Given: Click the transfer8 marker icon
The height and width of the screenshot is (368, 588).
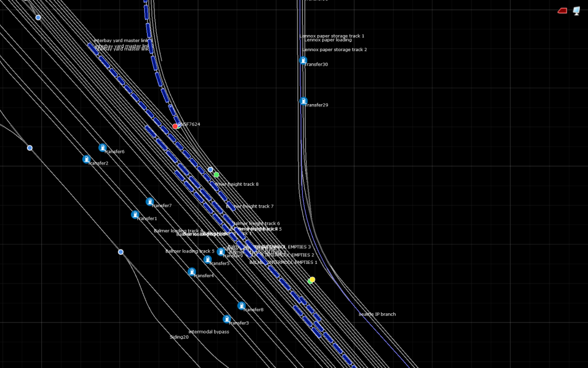Looking at the screenshot, I should pyautogui.click(x=242, y=305).
